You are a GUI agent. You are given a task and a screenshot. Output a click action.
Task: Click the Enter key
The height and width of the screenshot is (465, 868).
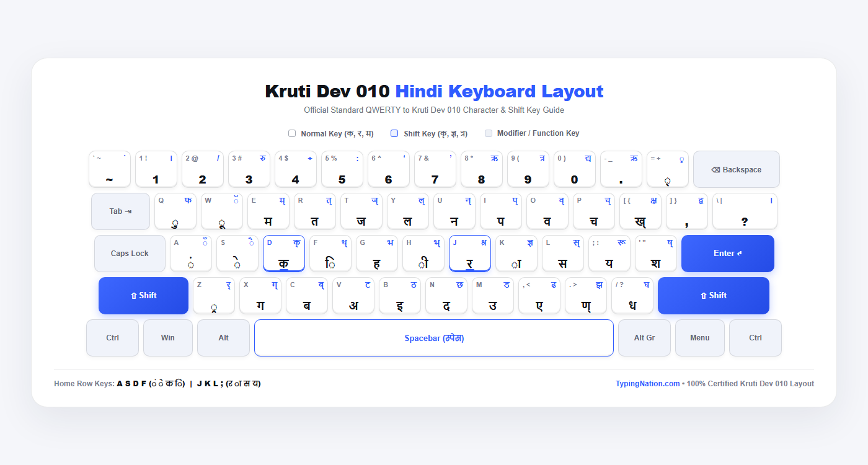click(727, 254)
